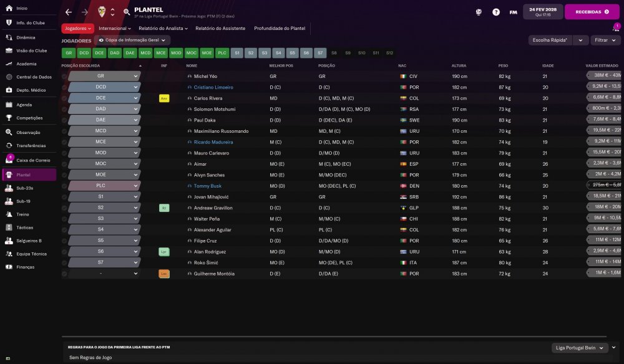Open the Liga Portugal Bwin dropdown
Viewport: 624px width, 364px height.
(x=580, y=348)
